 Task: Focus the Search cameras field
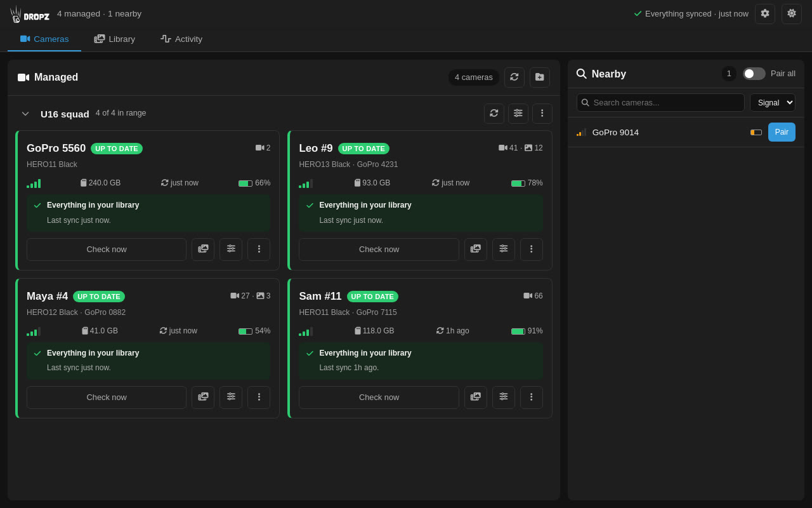[660, 103]
